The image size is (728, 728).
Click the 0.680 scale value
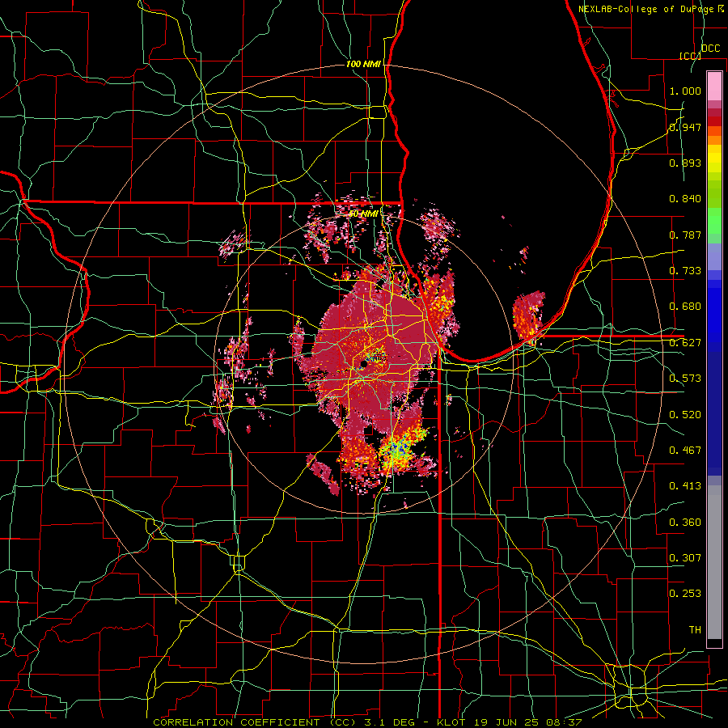pos(685,307)
